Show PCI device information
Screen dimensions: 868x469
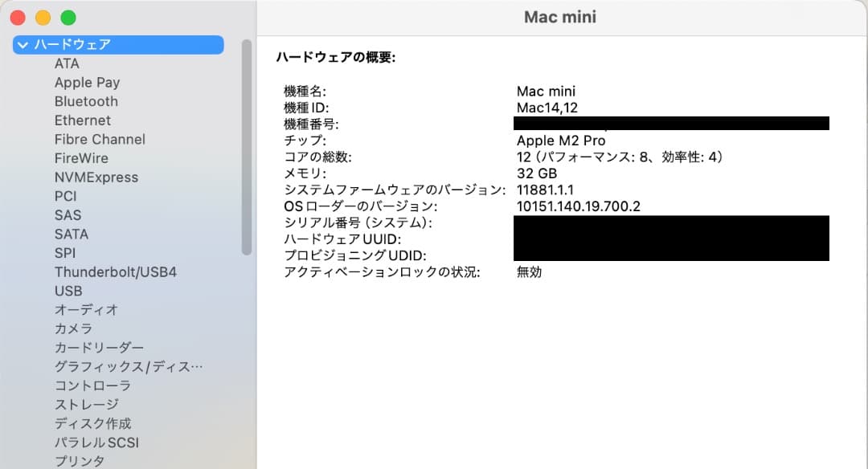(x=64, y=196)
